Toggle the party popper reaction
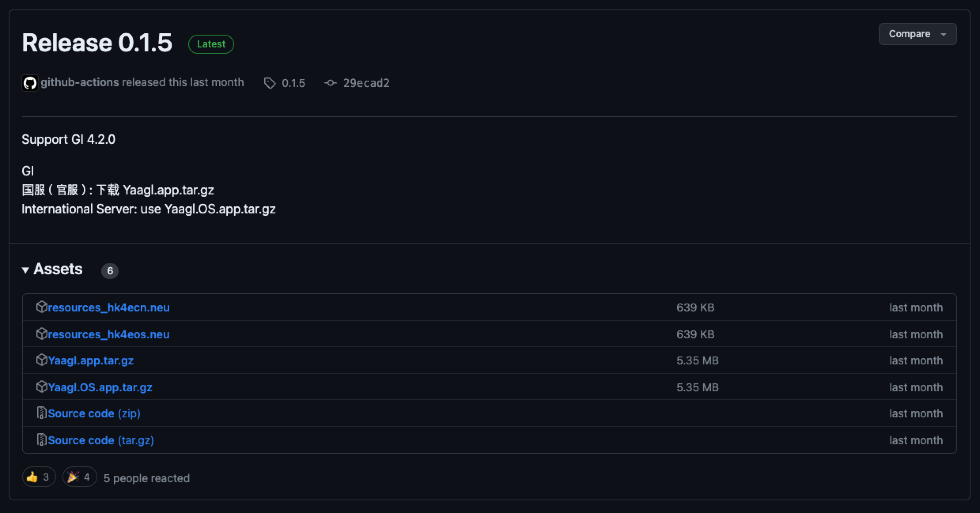 pos(79,477)
